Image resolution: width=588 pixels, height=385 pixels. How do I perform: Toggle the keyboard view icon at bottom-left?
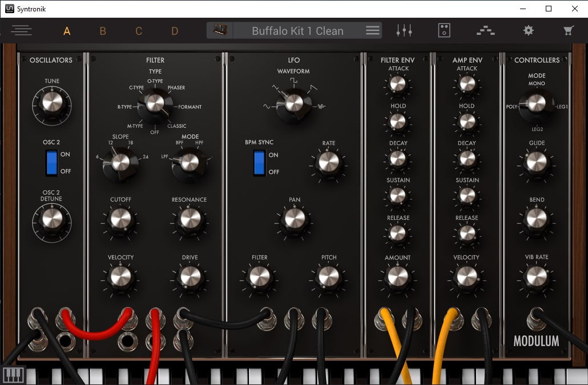point(13,375)
